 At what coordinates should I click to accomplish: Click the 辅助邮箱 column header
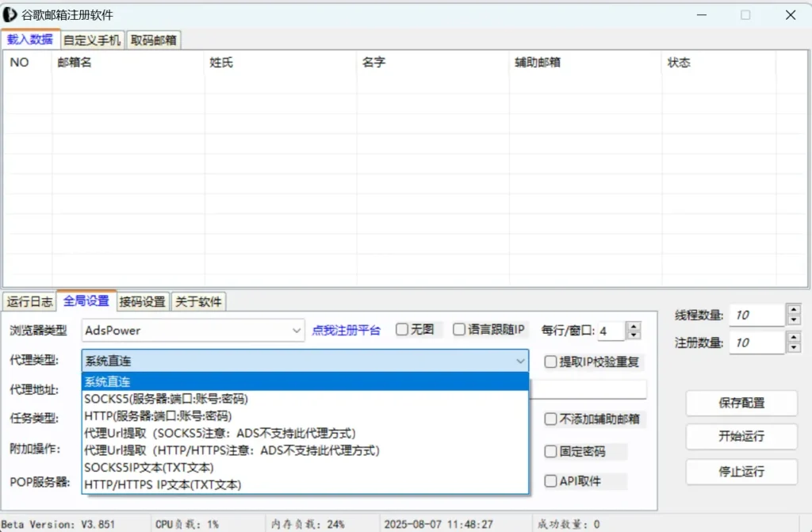coord(585,62)
